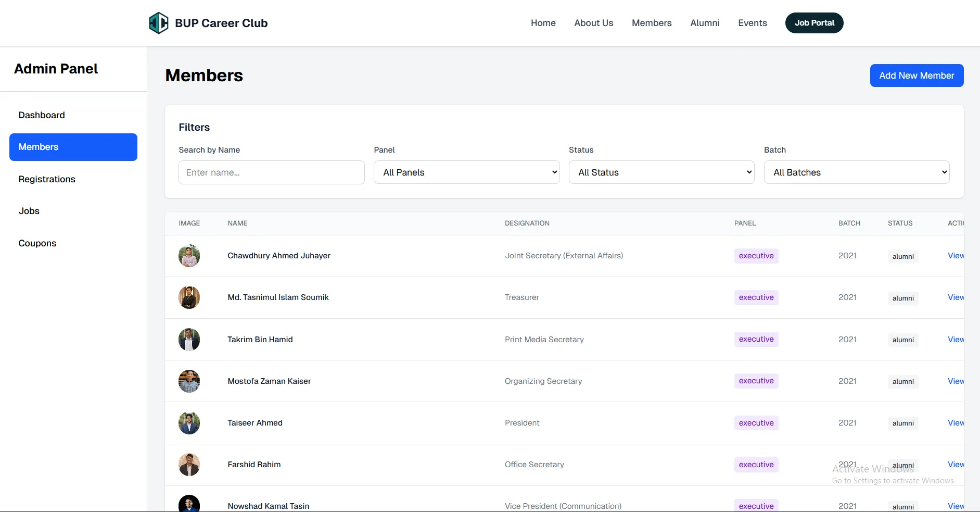This screenshot has width=980, height=512.
Task: Click Md. Tasnimul Islam Soumik's avatar
Action: (x=189, y=297)
